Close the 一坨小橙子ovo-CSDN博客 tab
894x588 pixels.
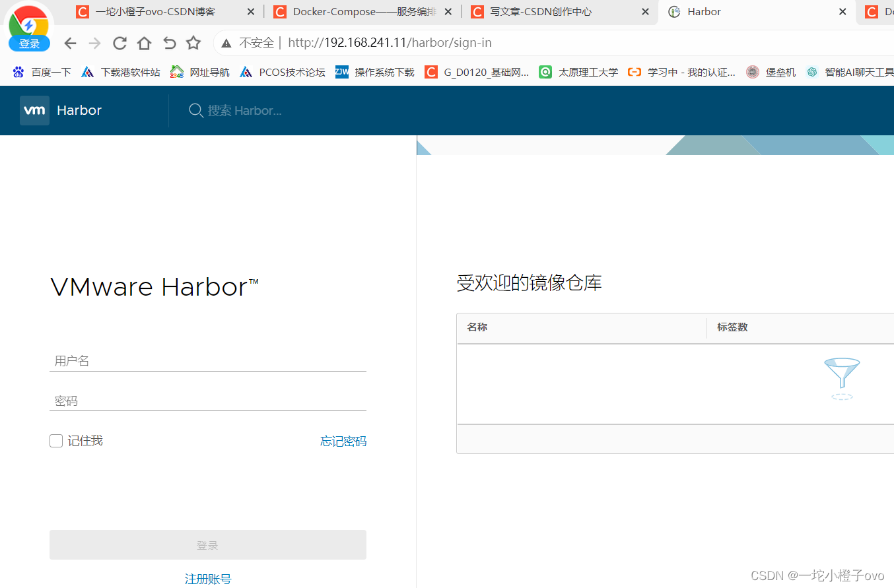(x=251, y=12)
